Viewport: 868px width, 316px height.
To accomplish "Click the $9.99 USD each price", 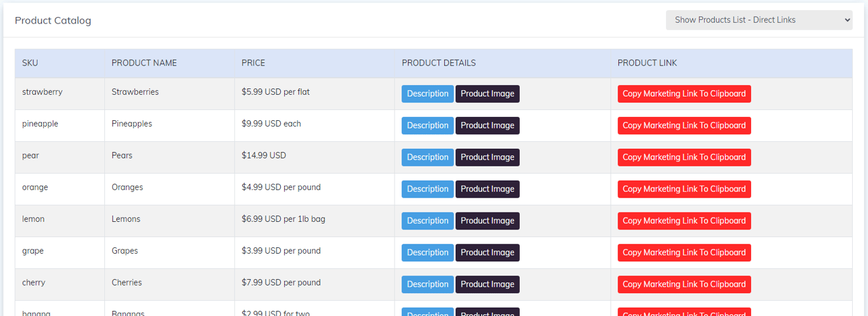I will (271, 124).
